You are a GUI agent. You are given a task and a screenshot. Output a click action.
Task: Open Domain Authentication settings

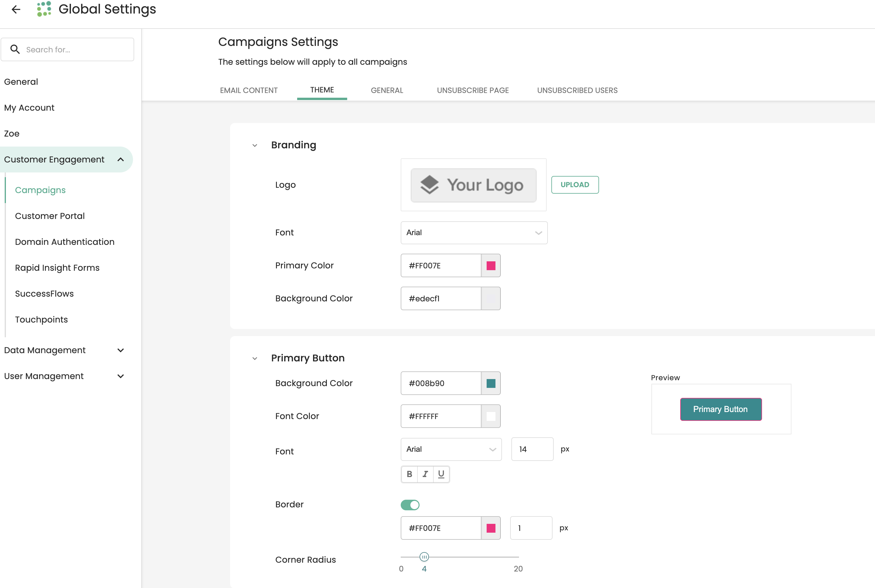pyautogui.click(x=64, y=242)
